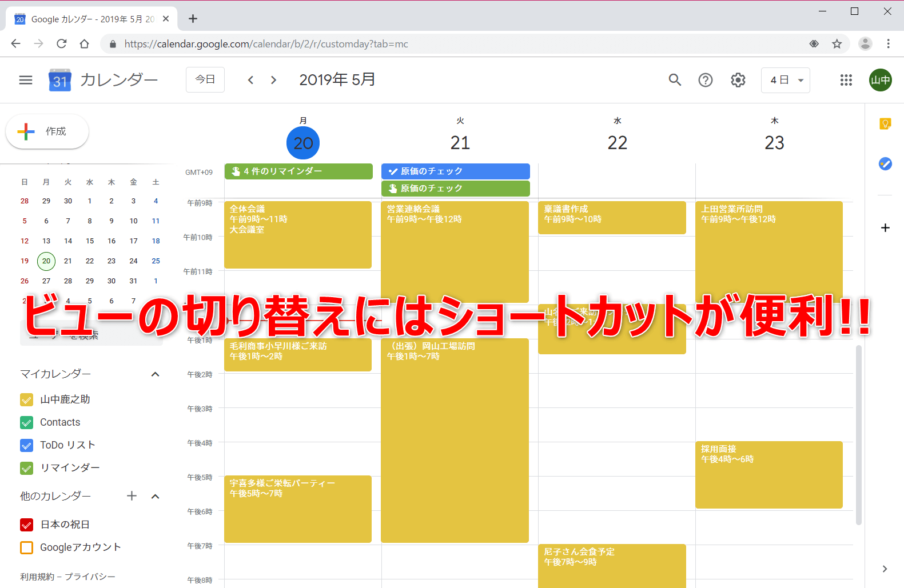Viewport: 904px width, 588px height.
Task: Open the 4件のリマインダー all-day item
Action: pyautogui.click(x=298, y=171)
